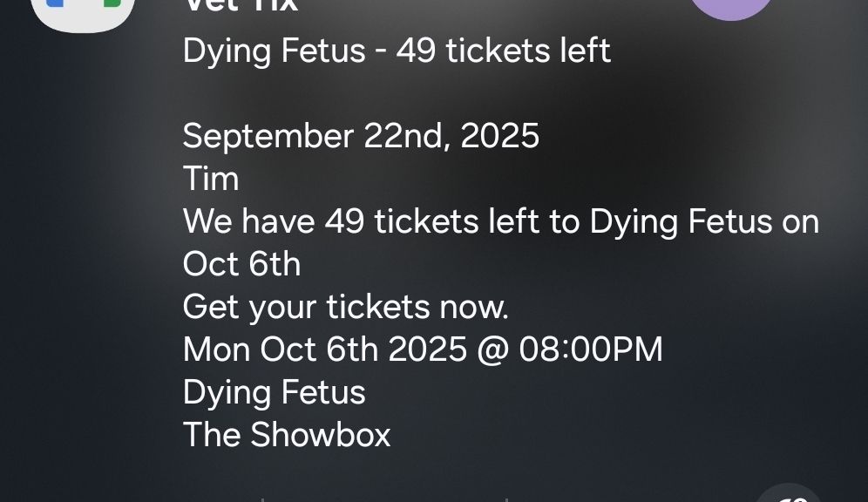Tap the round button at bottom right
The height and width of the screenshot is (502, 868).
789,492
